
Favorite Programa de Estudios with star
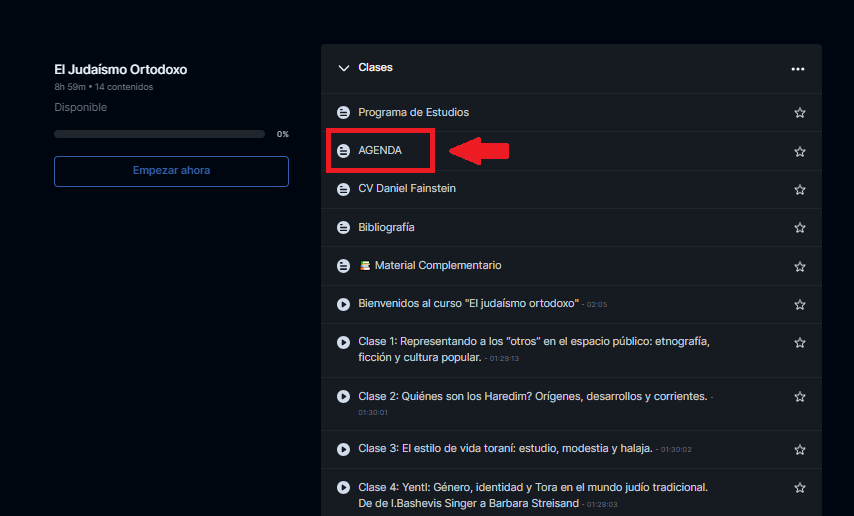[x=799, y=113]
